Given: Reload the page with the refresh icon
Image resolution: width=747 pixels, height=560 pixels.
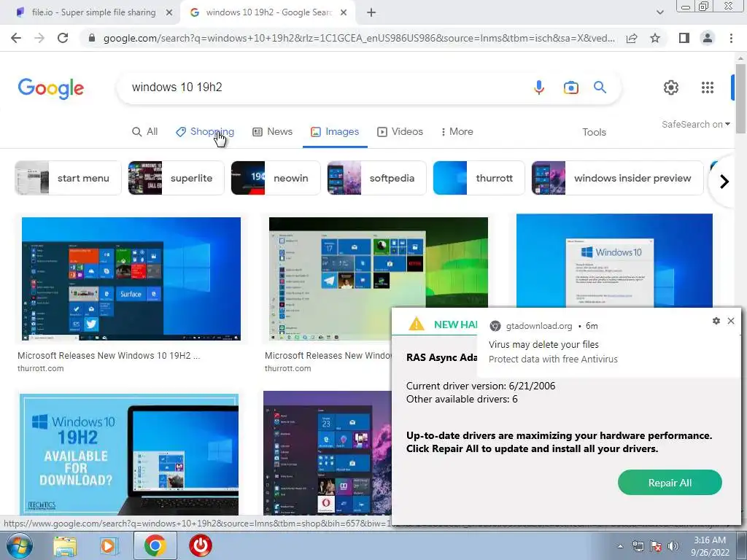Looking at the screenshot, I should click(x=63, y=38).
